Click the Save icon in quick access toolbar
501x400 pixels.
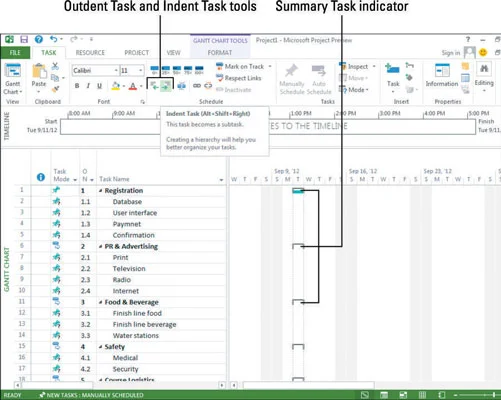pos(24,39)
